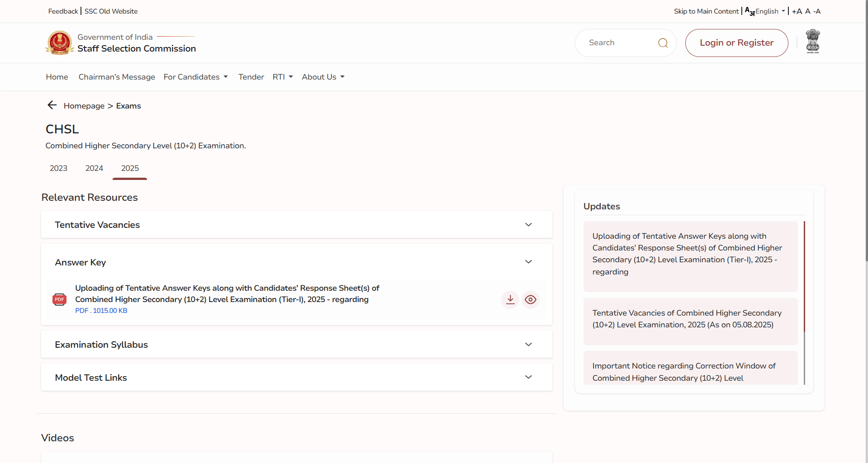The image size is (868, 463).
Task: Reset font size with normal A
Action: click(807, 11)
